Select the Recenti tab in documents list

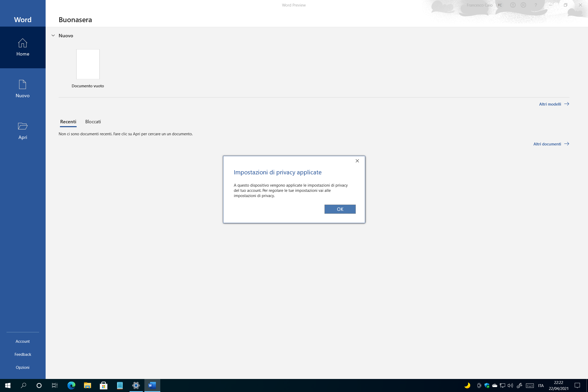[x=68, y=122]
